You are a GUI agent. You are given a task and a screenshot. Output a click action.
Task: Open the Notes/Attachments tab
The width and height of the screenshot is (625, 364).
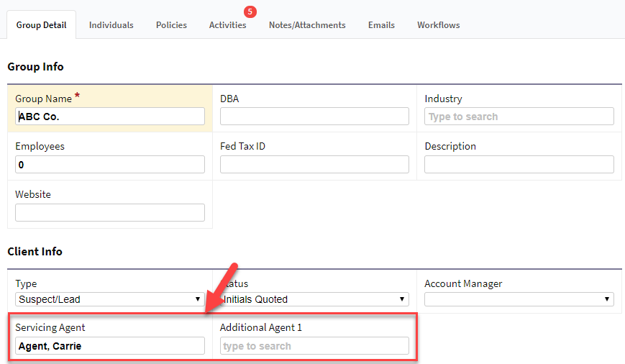(307, 24)
